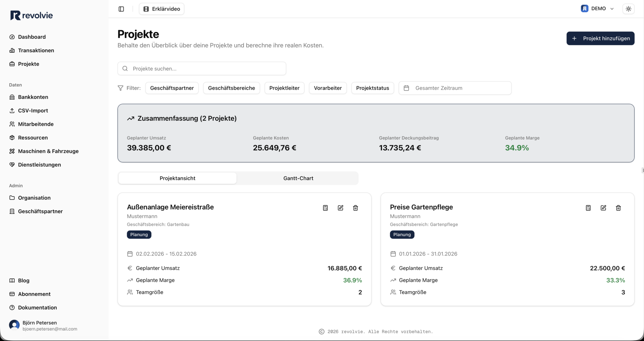This screenshot has height=341, width=644.
Task: Delete the Preise Gartenpflege project
Action: (618, 208)
